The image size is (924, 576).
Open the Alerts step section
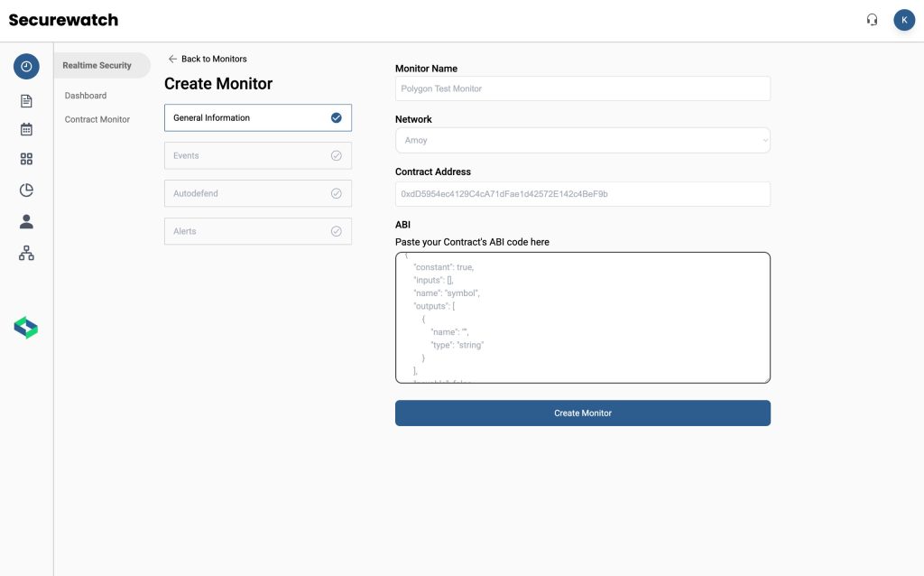(257, 231)
